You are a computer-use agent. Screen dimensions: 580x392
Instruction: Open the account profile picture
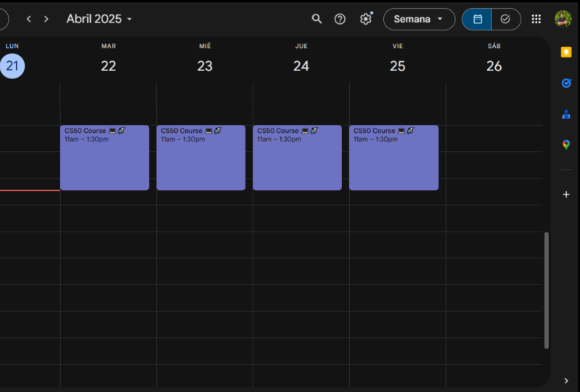[563, 19]
